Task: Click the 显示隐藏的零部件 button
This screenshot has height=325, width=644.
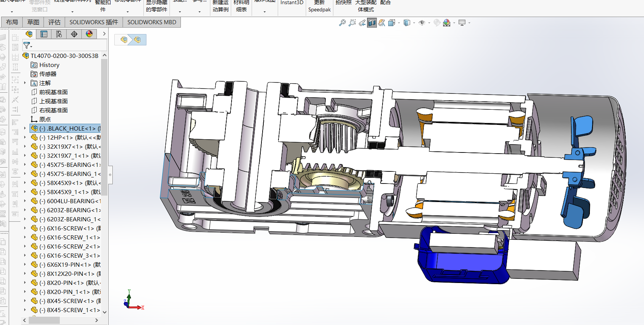Action: click(x=157, y=6)
